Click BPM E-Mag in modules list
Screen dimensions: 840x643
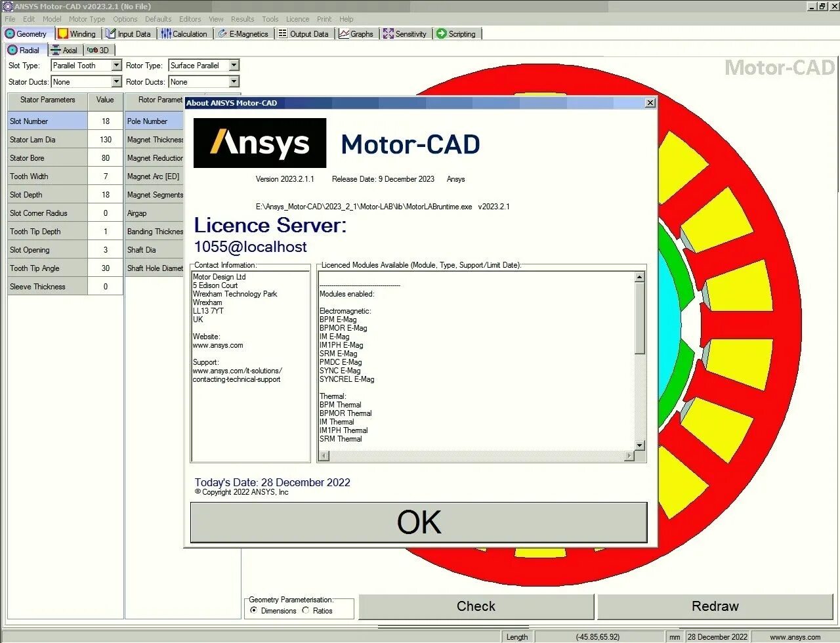tap(338, 320)
